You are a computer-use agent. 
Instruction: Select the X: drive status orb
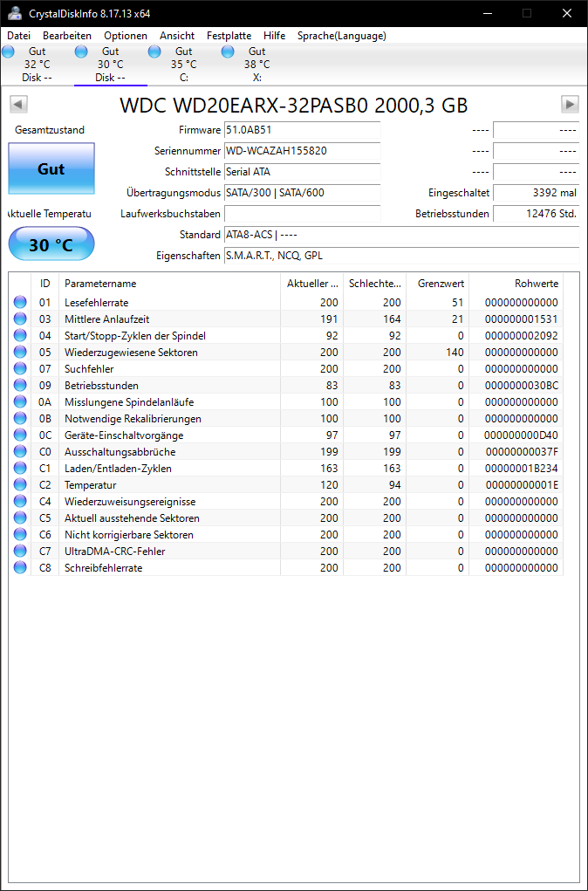228,51
